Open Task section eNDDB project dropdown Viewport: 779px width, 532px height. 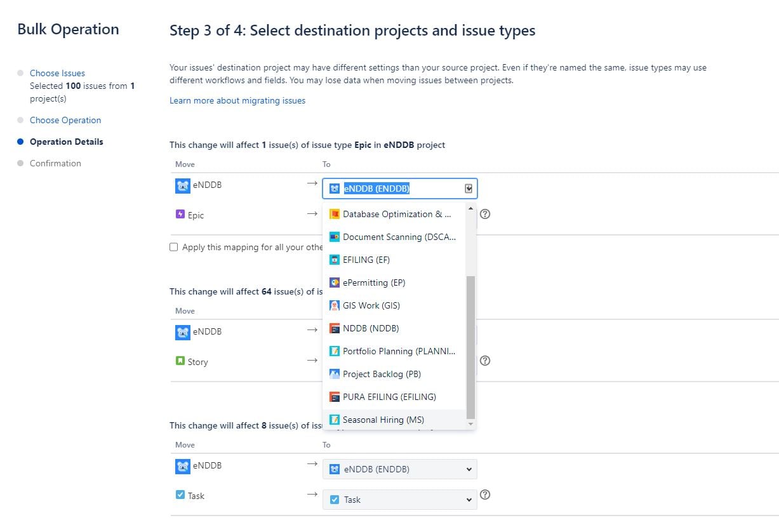pos(400,469)
